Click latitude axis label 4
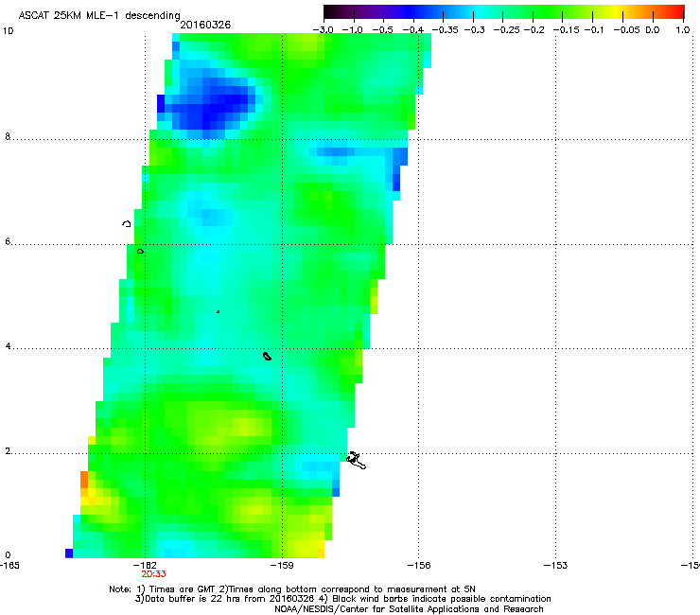 pyautogui.click(x=8, y=346)
